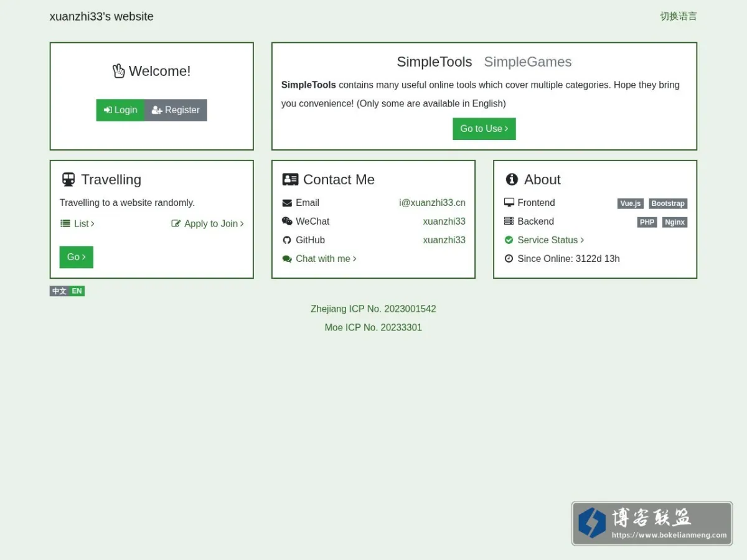Switch to the SimpleGames tab

(x=528, y=62)
